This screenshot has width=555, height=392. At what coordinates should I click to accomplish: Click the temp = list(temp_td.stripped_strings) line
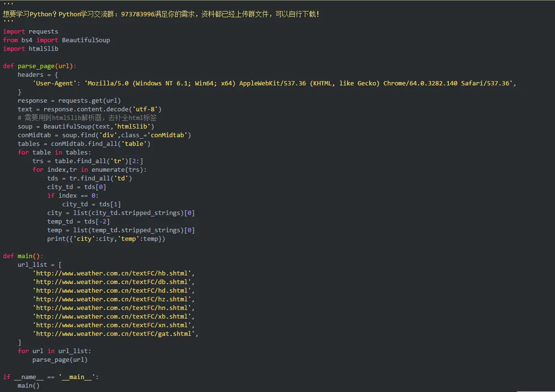(x=121, y=230)
